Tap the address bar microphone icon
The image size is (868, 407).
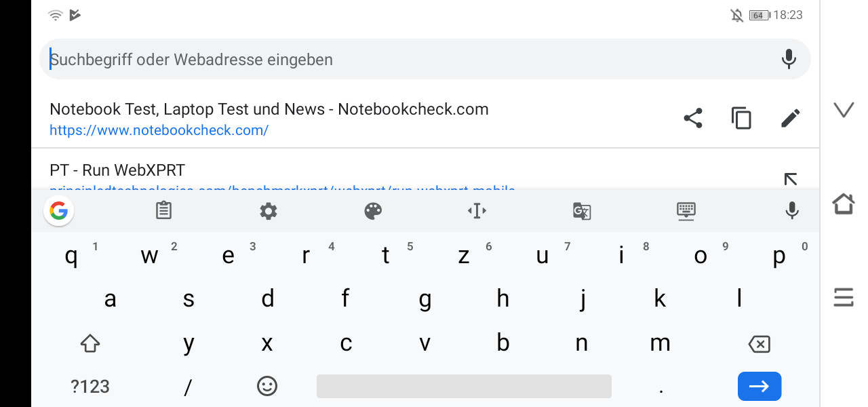coord(788,60)
